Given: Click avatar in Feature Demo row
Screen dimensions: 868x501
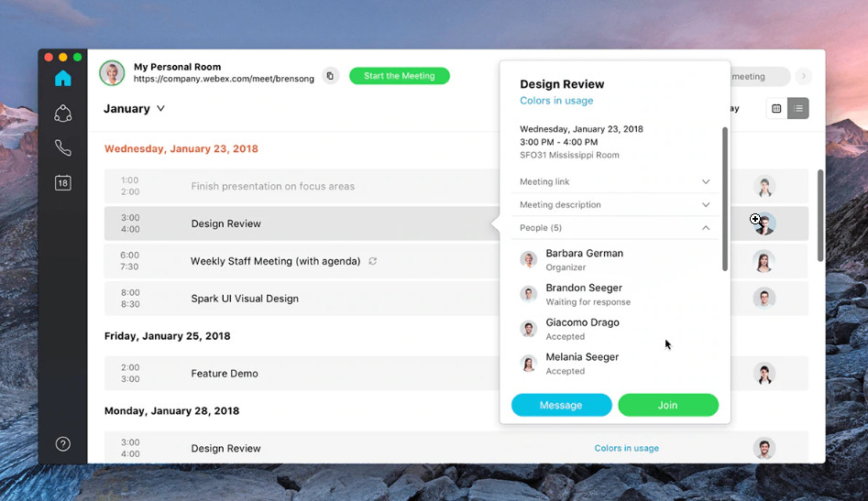Looking at the screenshot, I should (764, 374).
